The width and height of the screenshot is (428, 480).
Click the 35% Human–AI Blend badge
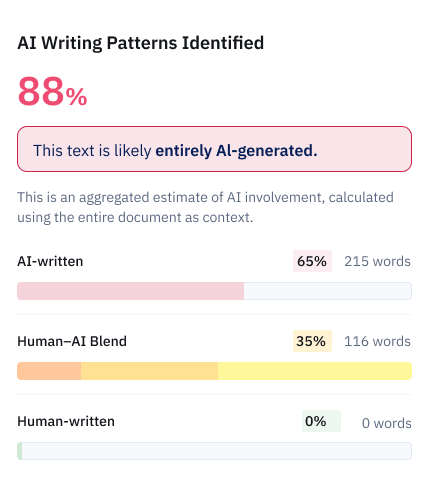pos(312,341)
